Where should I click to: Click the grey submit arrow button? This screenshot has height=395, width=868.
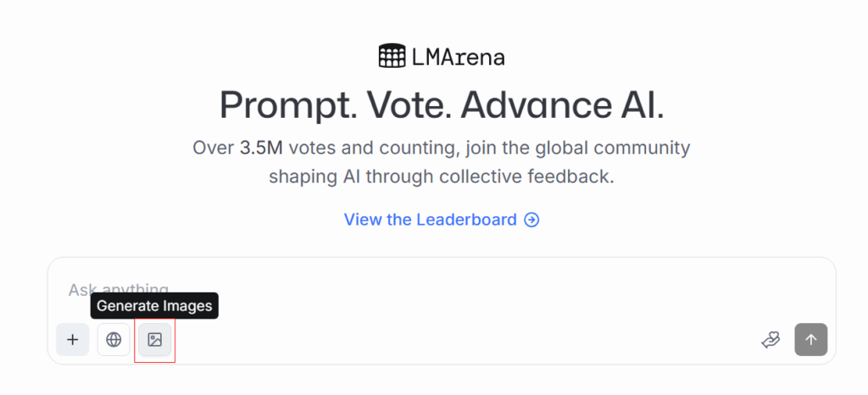[x=811, y=340]
